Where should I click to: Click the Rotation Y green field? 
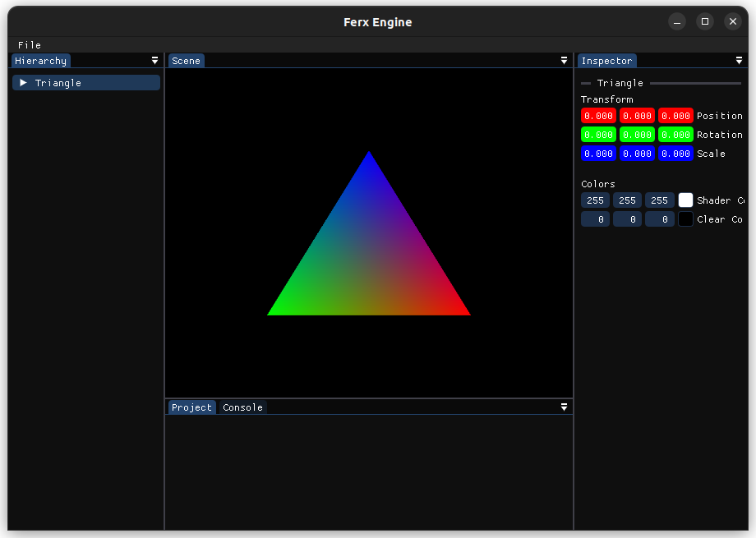(637, 135)
